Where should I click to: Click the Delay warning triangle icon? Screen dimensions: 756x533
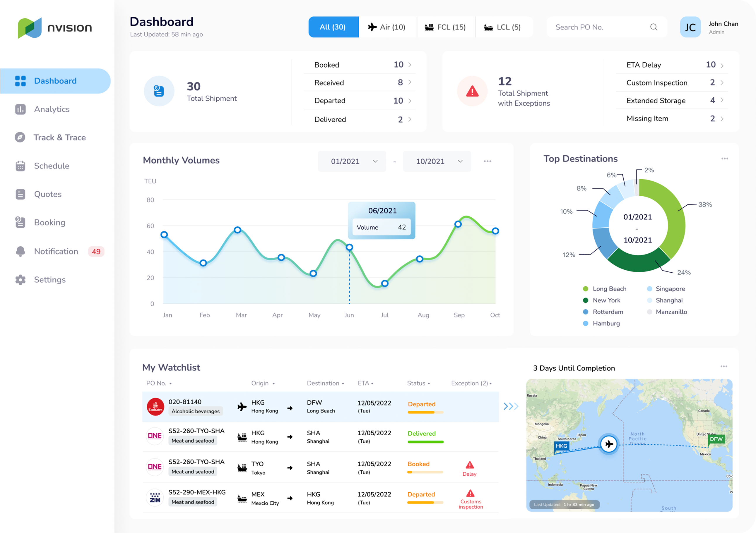point(470,465)
